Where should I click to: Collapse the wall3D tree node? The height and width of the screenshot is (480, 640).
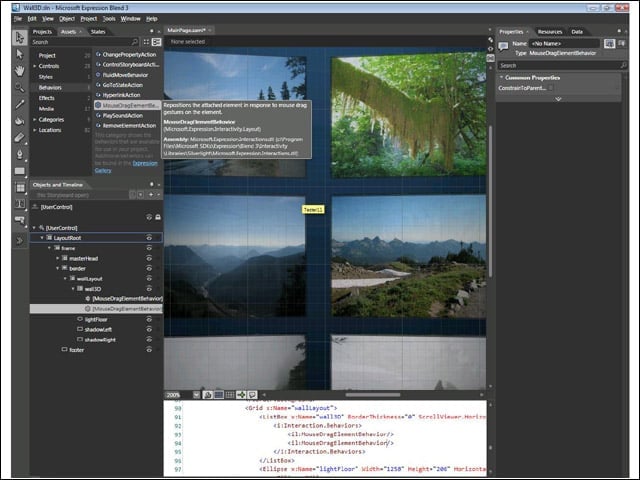pos(73,289)
